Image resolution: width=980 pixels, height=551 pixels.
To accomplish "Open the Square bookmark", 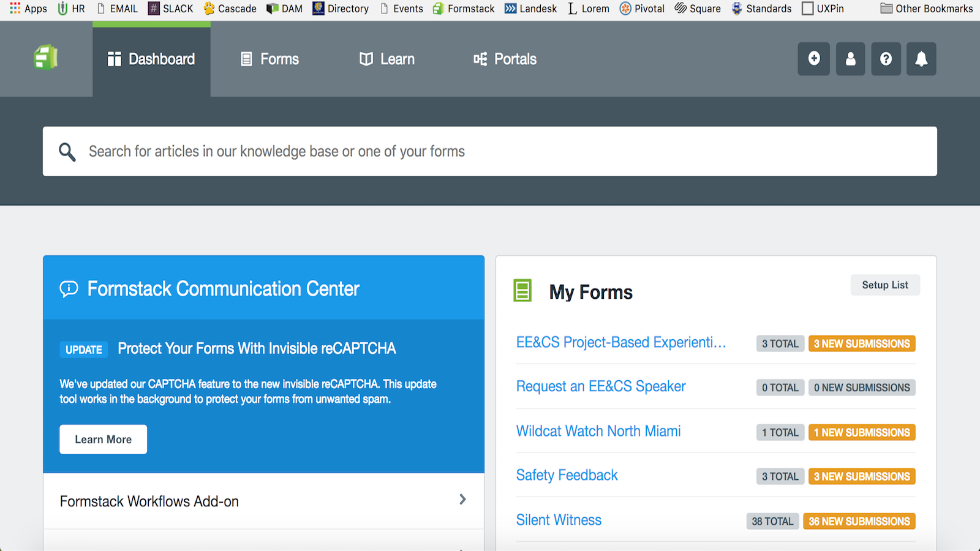I will 698,9.
